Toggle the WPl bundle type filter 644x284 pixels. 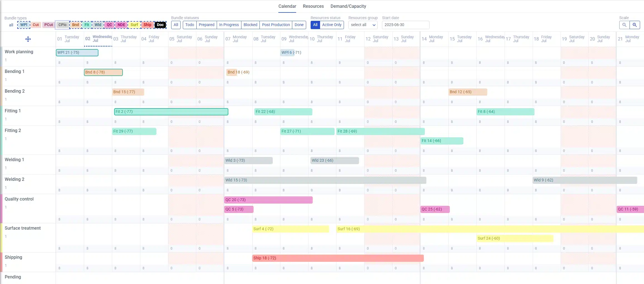coord(24,25)
